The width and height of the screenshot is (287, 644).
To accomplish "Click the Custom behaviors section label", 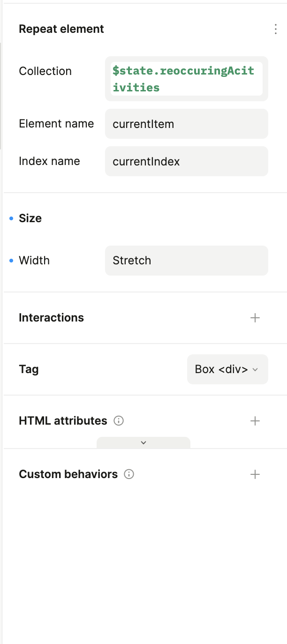I will pos(68,474).
